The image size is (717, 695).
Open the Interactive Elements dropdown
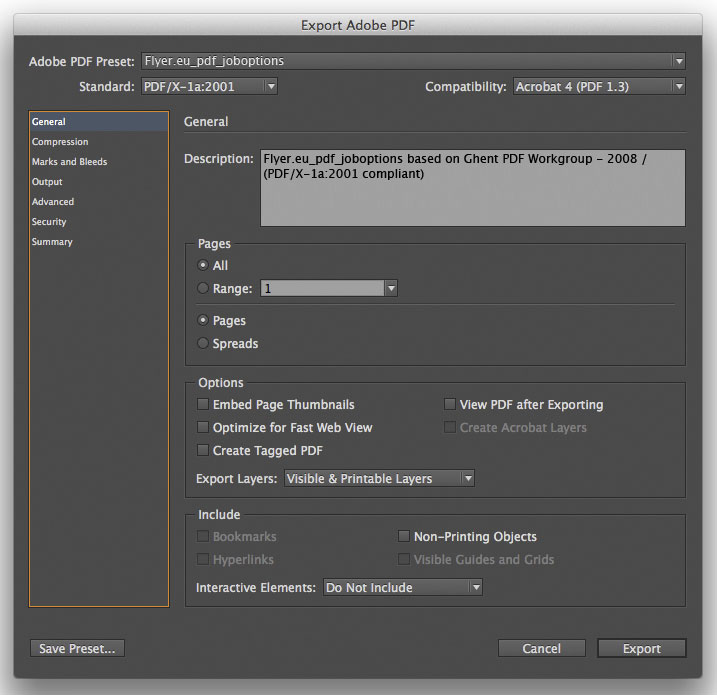[x=403, y=588]
